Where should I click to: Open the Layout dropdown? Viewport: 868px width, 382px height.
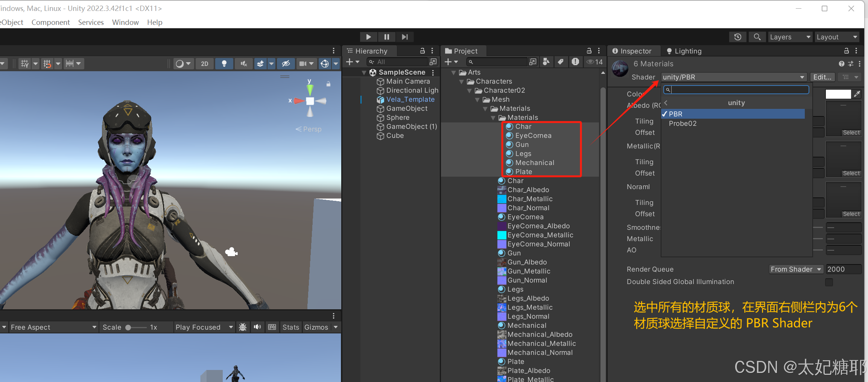(x=837, y=37)
